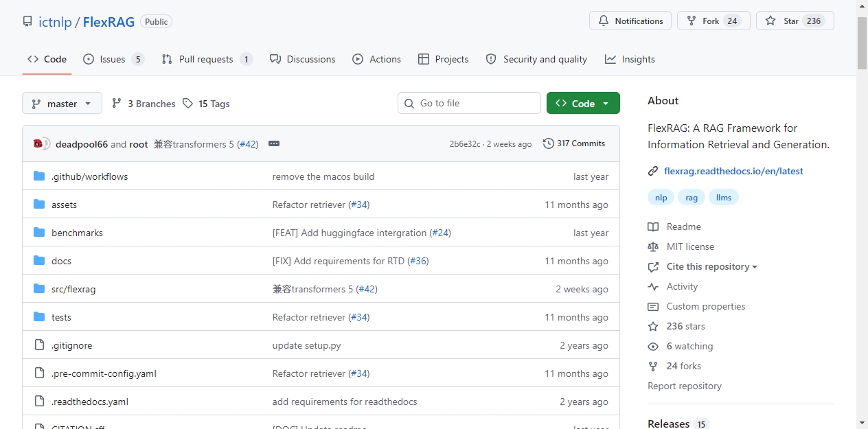The width and height of the screenshot is (868, 429).
Task: Click deadpool66 avatar image
Action: click(38, 143)
